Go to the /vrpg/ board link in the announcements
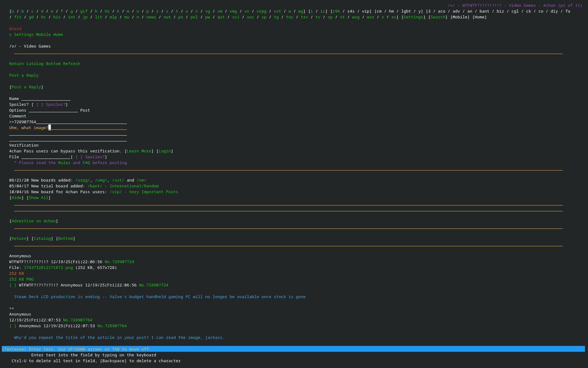Viewport: 588px width, 368px height. (83, 180)
